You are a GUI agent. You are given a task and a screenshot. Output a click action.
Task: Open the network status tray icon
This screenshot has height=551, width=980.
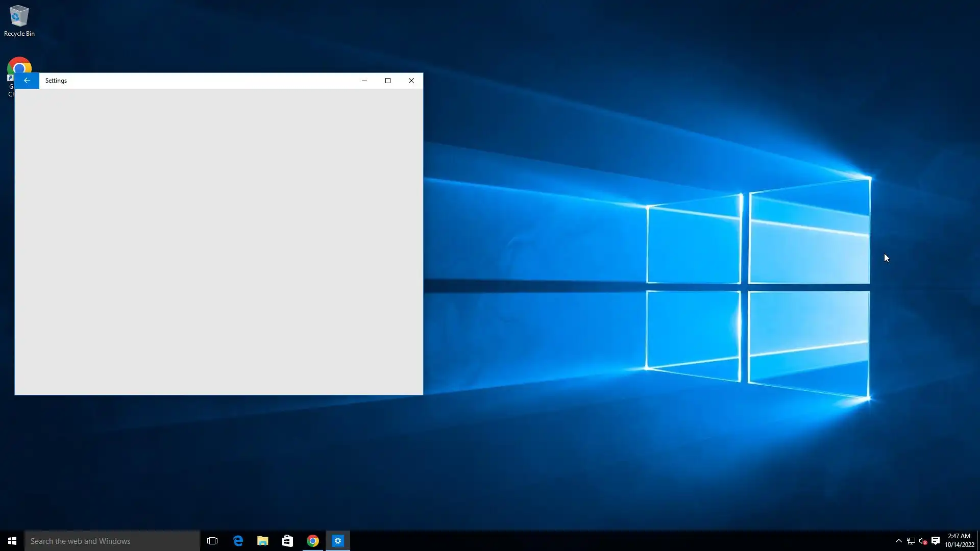click(x=911, y=541)
